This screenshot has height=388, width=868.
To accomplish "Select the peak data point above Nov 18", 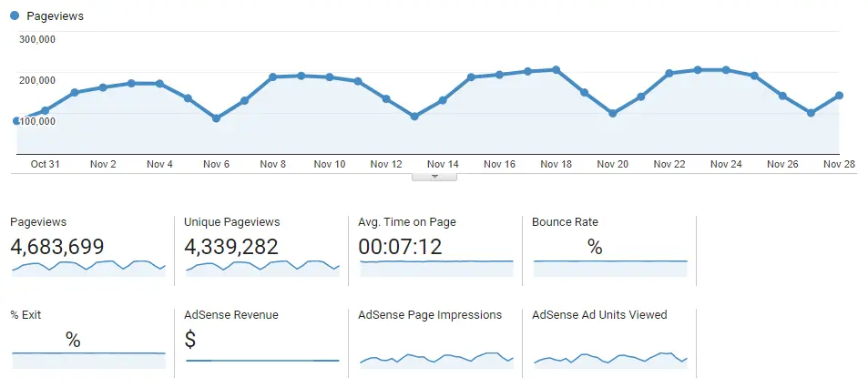I will click(x=557, y=70).
